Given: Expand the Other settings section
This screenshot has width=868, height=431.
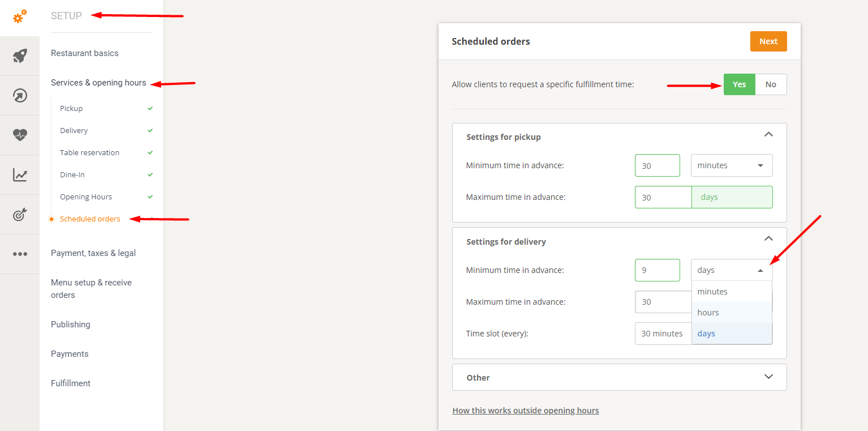Looking at the screenshot, I should [x=768, y=377].
